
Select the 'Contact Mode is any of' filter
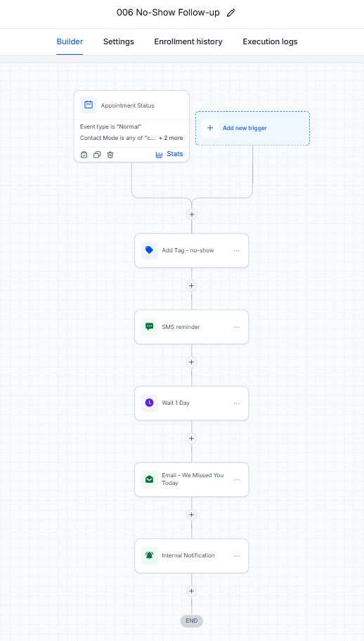(x=117, y=138)
